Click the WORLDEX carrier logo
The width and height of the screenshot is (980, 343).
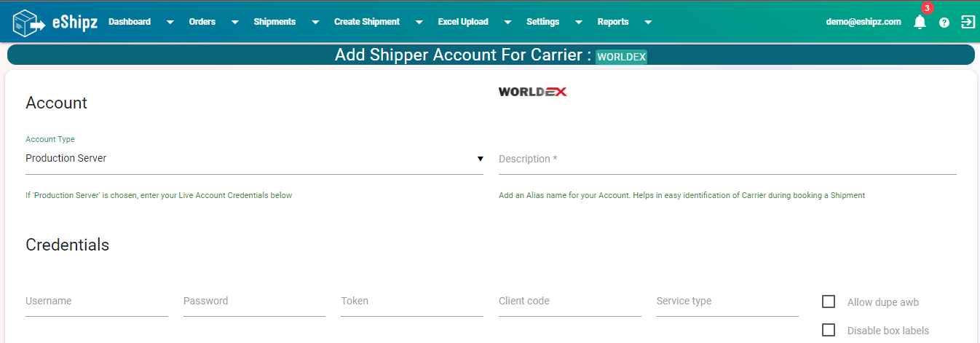click(533, 92)
